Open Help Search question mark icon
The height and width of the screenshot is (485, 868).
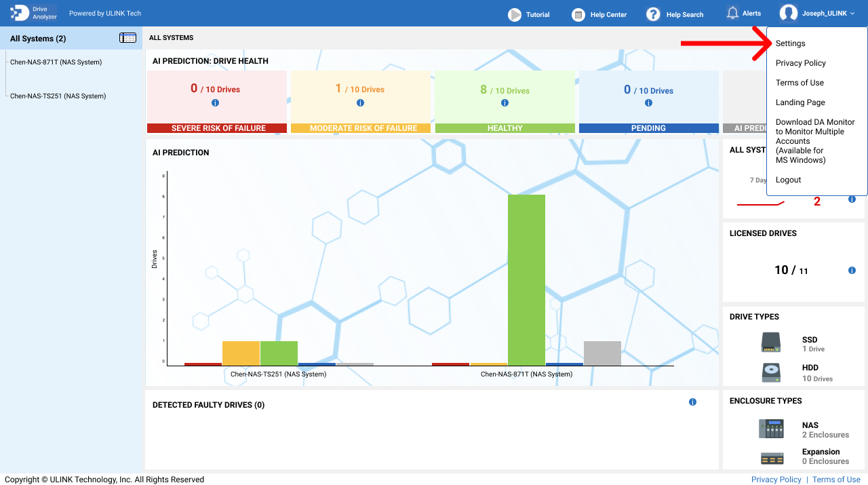coord(653,14)
